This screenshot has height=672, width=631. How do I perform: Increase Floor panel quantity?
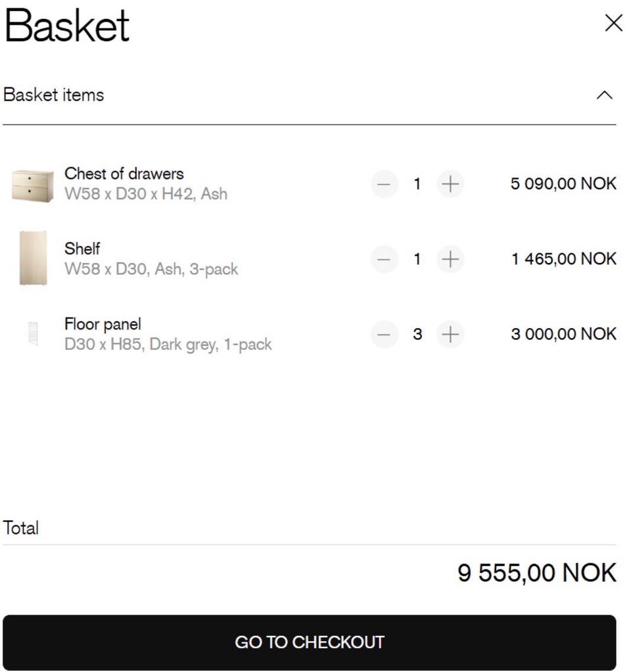click(x=450, y=334)
